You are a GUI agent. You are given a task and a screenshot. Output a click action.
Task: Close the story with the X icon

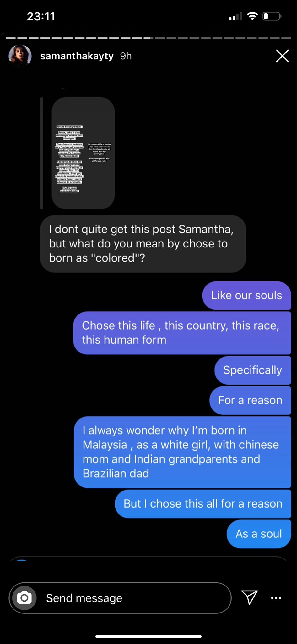[x=282, y=56]
